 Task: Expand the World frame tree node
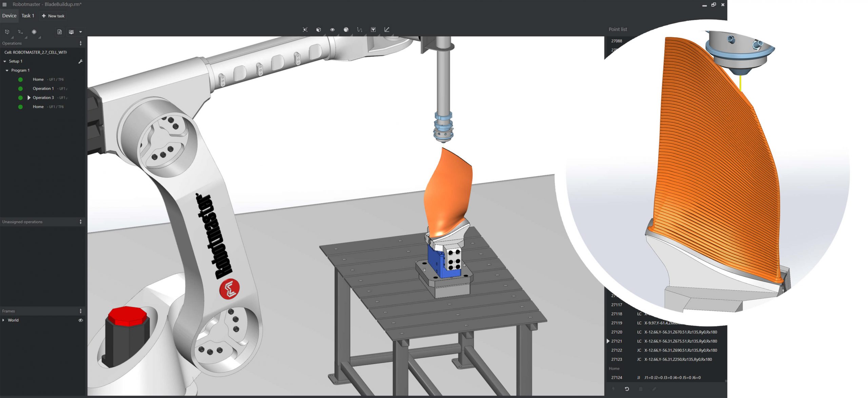[x=3, y=320]
